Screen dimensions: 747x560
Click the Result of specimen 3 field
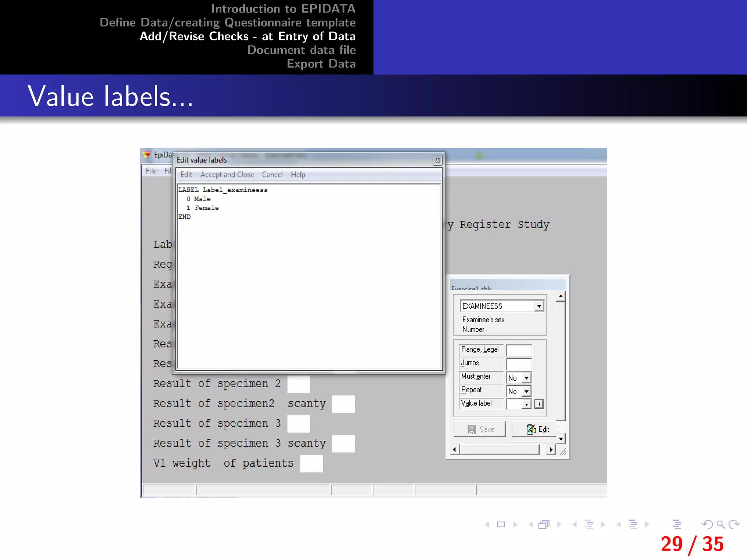pyautogui.click(x=299, y=424)
